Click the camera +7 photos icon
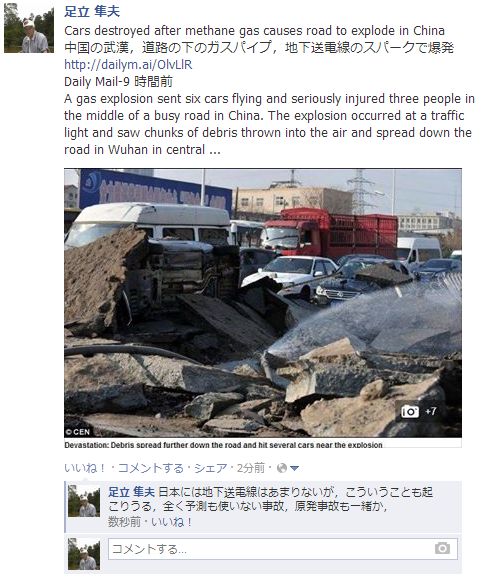 coord(419,411)
